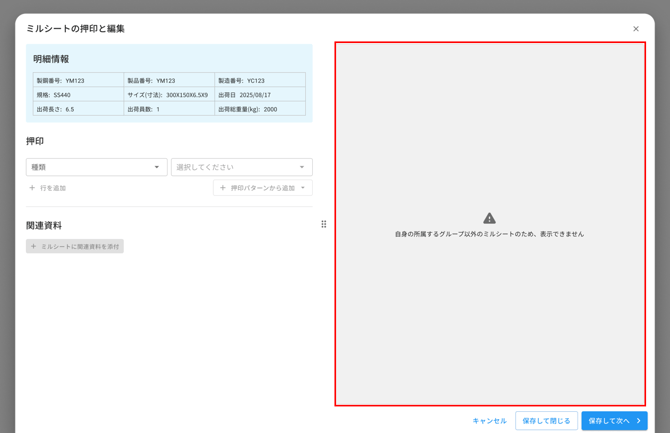Click the plus icon in 押印パターンから追加
Viewport: 670px width, 433px height.
(223, 188)
